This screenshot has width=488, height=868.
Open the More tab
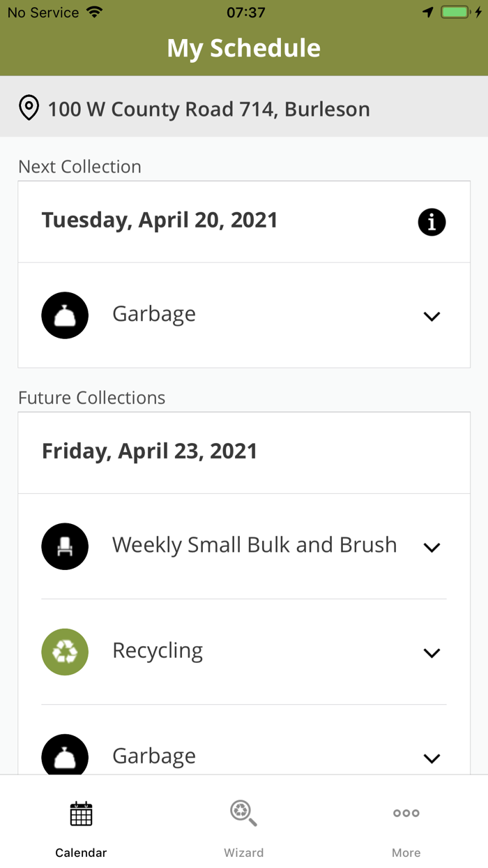[x=406, y=827]
